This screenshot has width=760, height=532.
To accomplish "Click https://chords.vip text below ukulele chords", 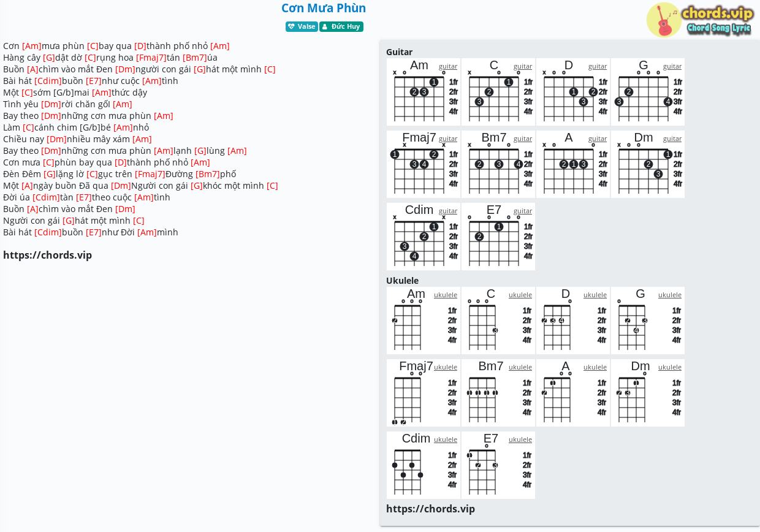I will point(431,509).
